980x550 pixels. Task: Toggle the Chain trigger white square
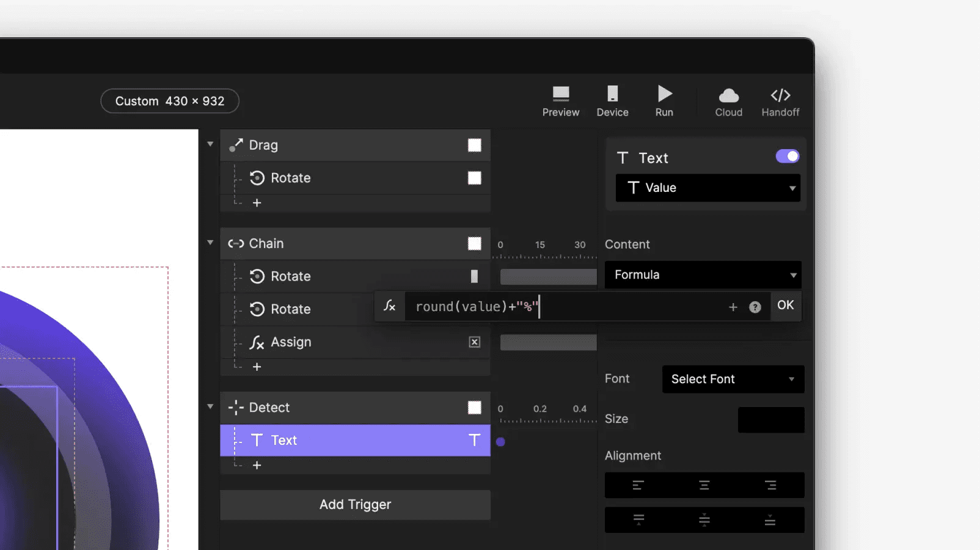(x=475, y=243)
